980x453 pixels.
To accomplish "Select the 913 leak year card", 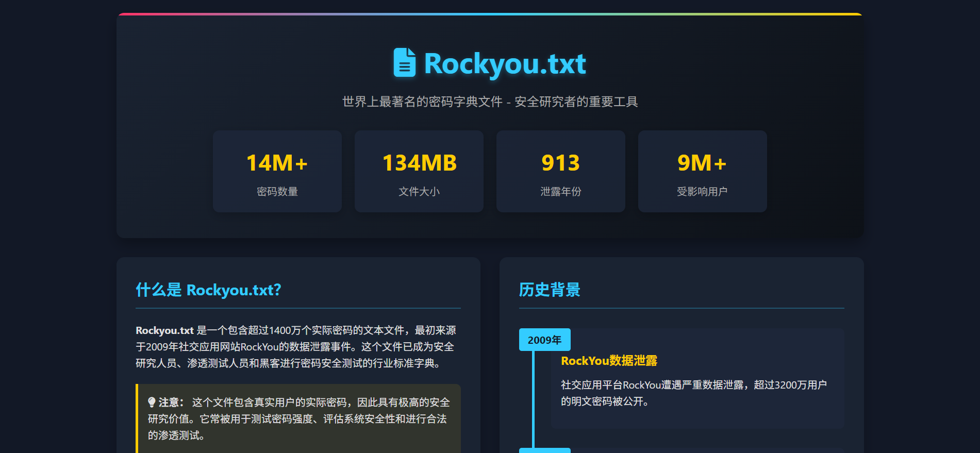I will tap(560, 171).
